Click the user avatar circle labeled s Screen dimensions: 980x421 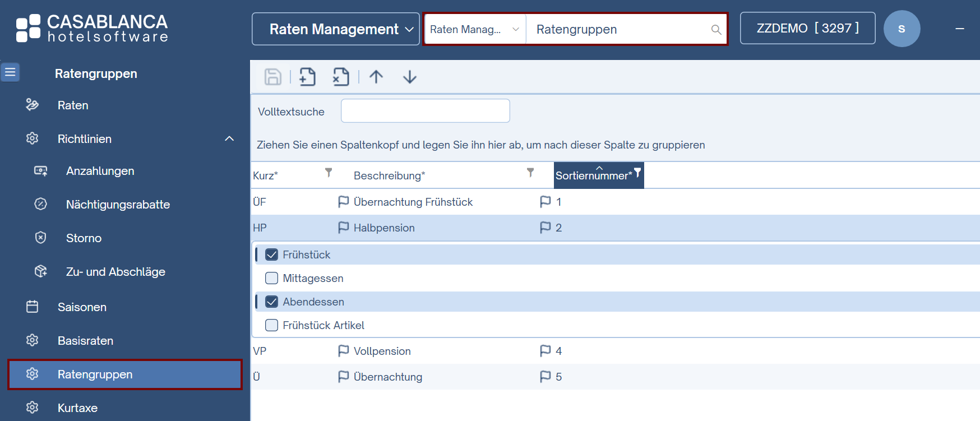(902, 29)
